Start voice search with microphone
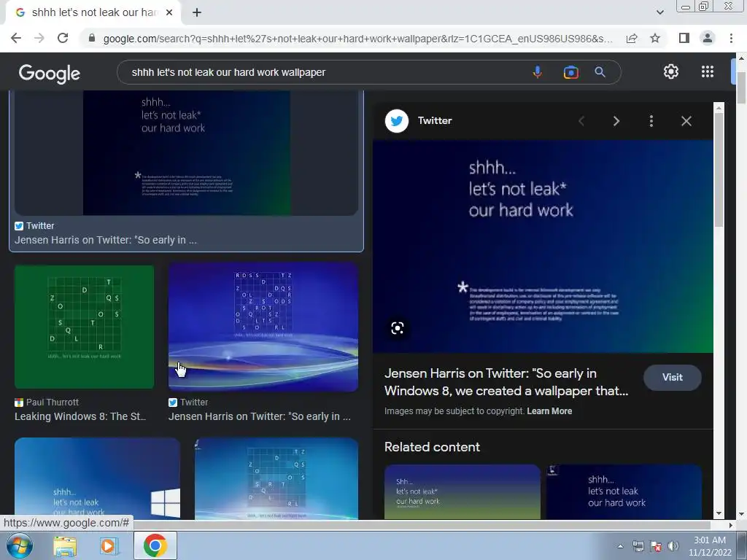747x560 pixels. pos(538,72)
